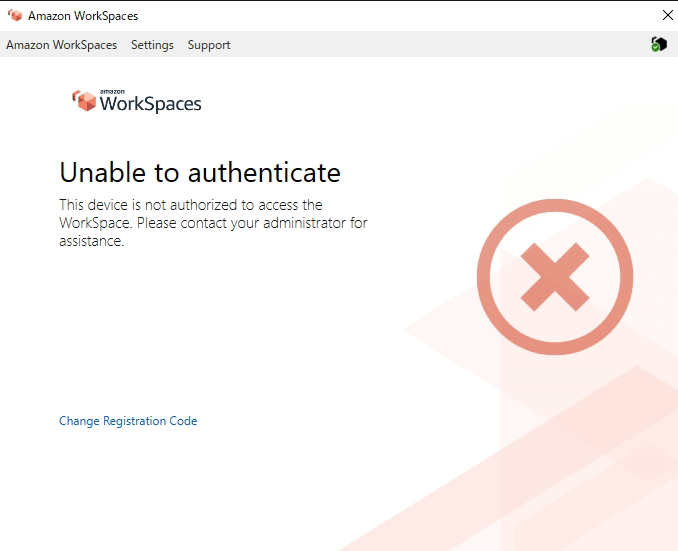The width and height of the screenshot is (678, 551).
Task: Click the red X error circle icon
Action: (x=555, y=277)
